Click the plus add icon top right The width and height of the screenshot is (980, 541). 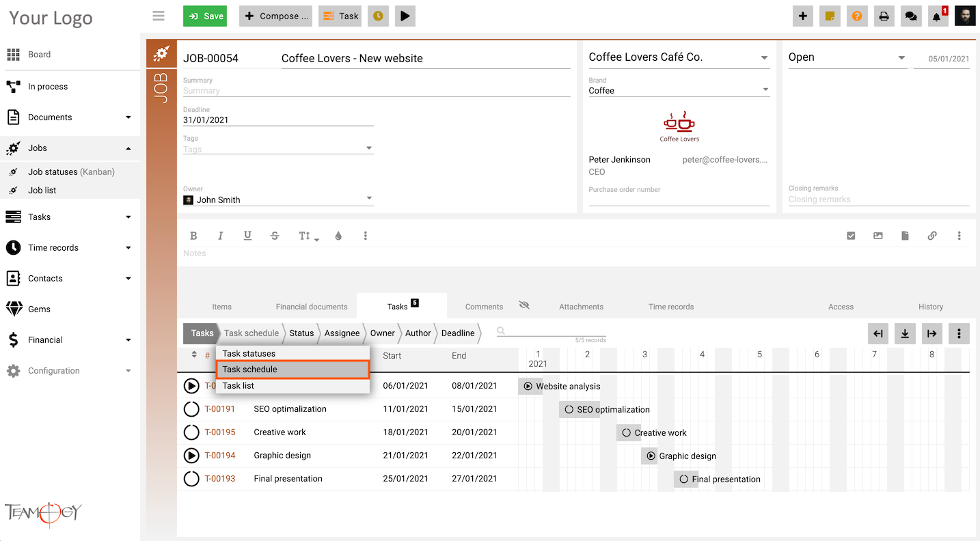click(x=803, y=16)
